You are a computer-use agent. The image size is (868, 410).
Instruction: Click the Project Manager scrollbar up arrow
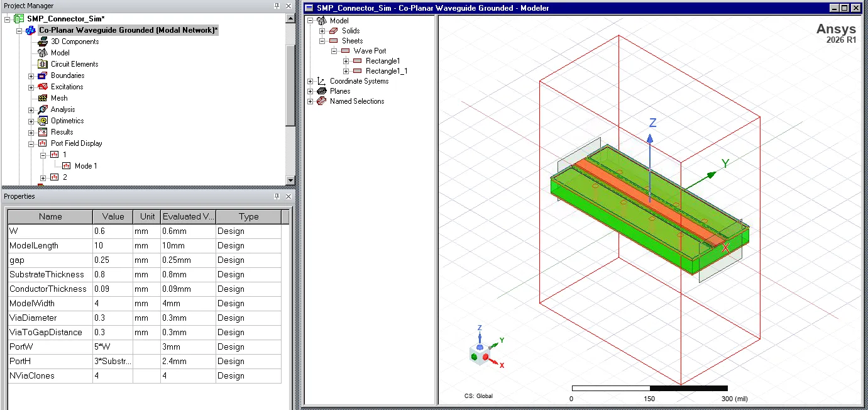[x=290, y=18]
